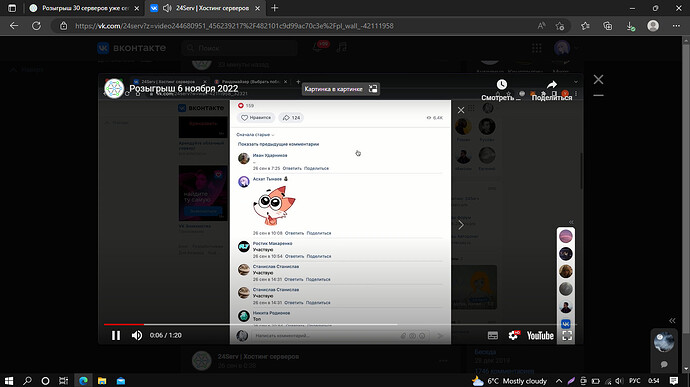Open the 24Serv Хостинг серверов post author link
690x387 pixels.
258,356
